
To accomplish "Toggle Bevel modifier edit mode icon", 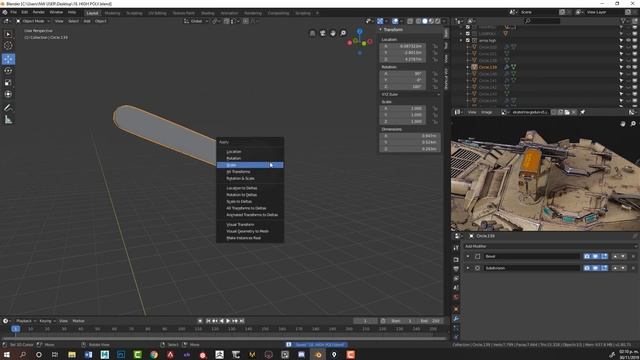I will click(x=604, y=256).
